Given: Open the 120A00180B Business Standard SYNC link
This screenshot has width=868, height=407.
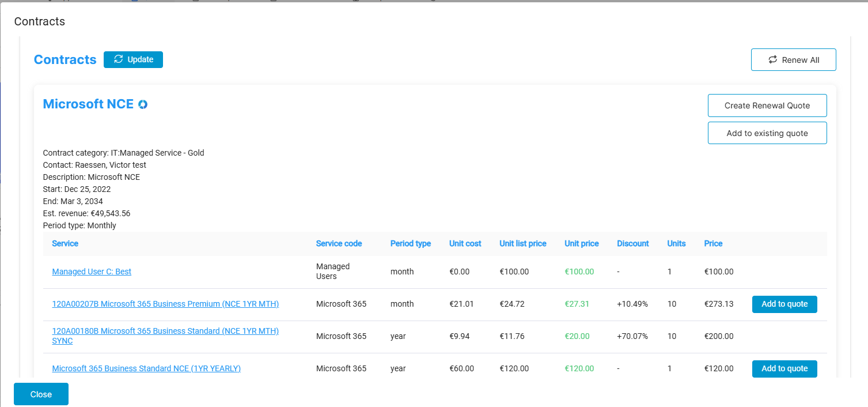Looking at the screenshot, I should click(165, 336).
